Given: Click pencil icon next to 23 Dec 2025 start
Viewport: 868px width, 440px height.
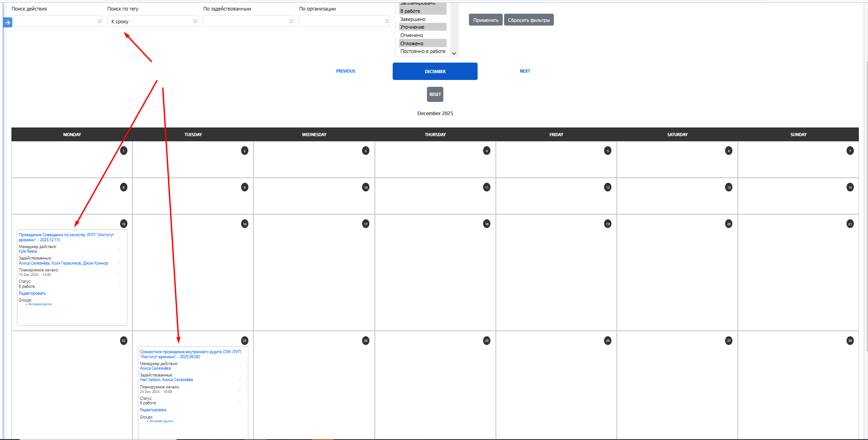Looking at the screenshot, I should coord(240,390).
